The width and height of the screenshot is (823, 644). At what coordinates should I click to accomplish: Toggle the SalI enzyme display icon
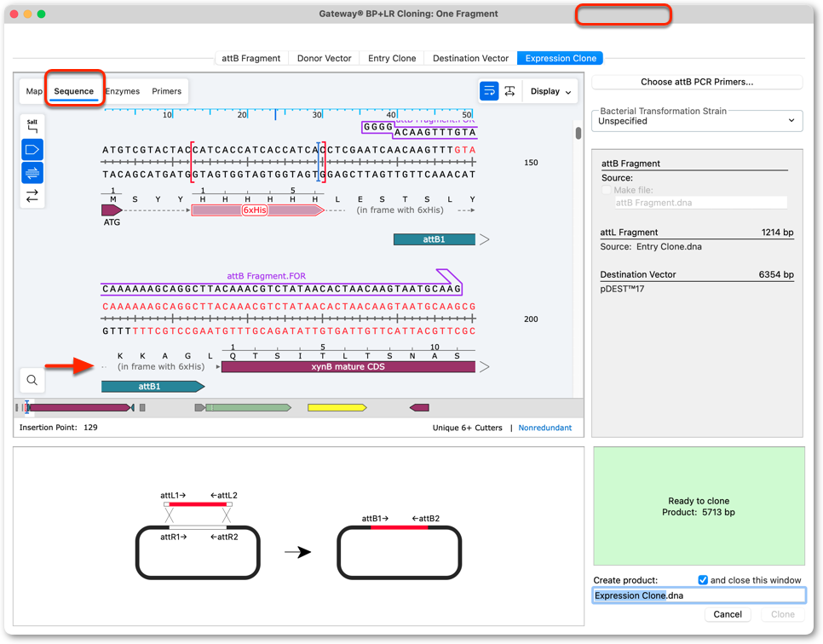click(x=32, y=126)
